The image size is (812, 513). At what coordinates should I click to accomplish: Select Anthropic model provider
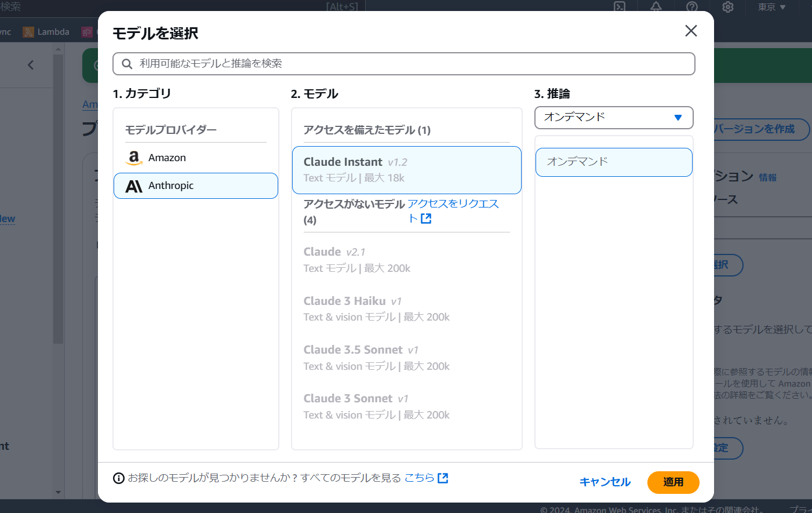click(196, 185)
